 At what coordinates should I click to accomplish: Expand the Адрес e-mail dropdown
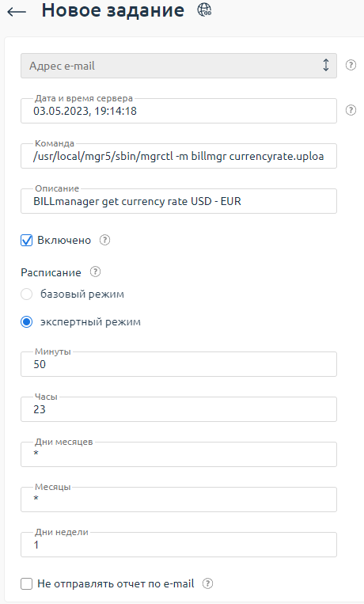click(179, 66)
